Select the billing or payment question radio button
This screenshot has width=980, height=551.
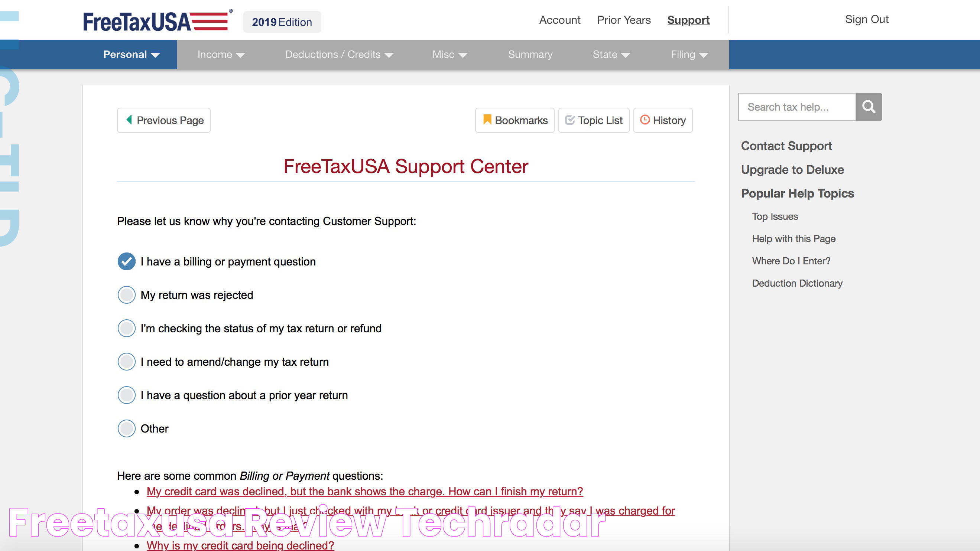coord(127,261)
